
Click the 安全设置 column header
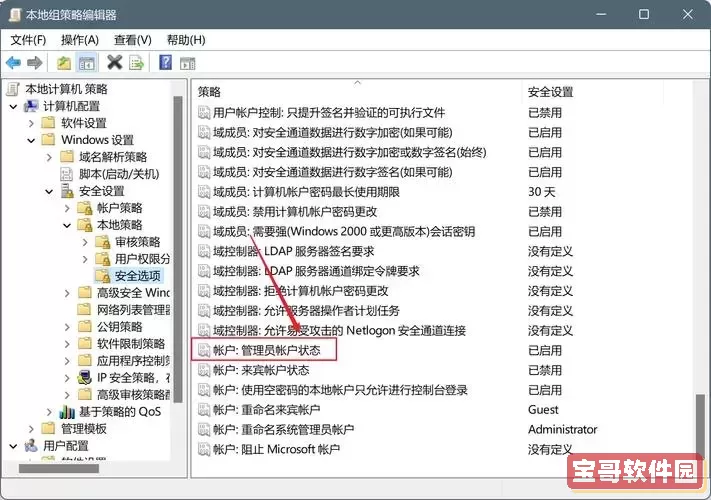point(550,92)
